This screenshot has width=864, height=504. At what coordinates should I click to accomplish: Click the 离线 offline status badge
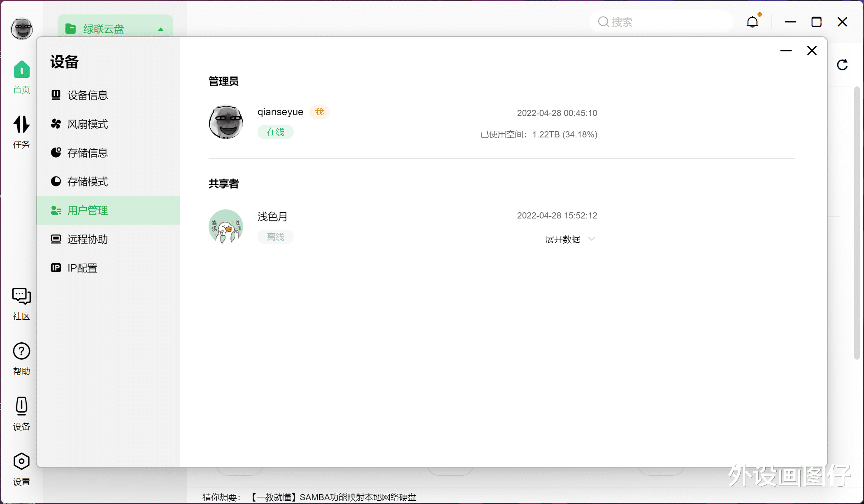(x=275, y=237)
